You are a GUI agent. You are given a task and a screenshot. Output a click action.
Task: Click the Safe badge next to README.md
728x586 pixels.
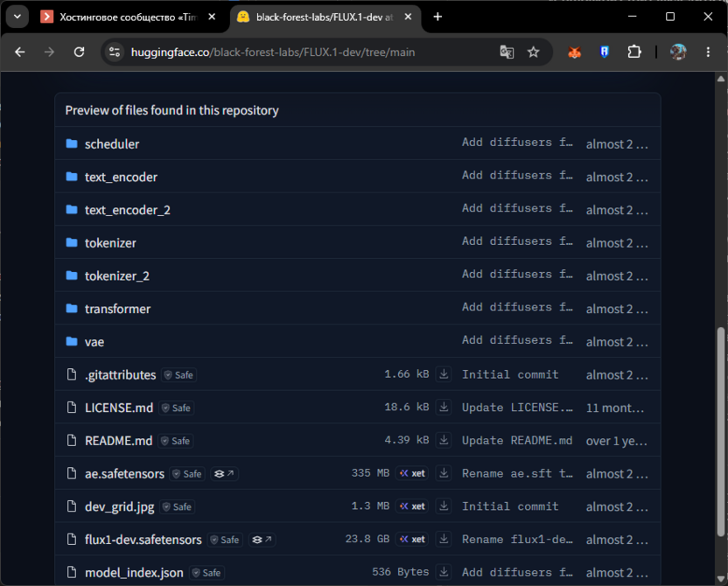click(x=176, y=441)
